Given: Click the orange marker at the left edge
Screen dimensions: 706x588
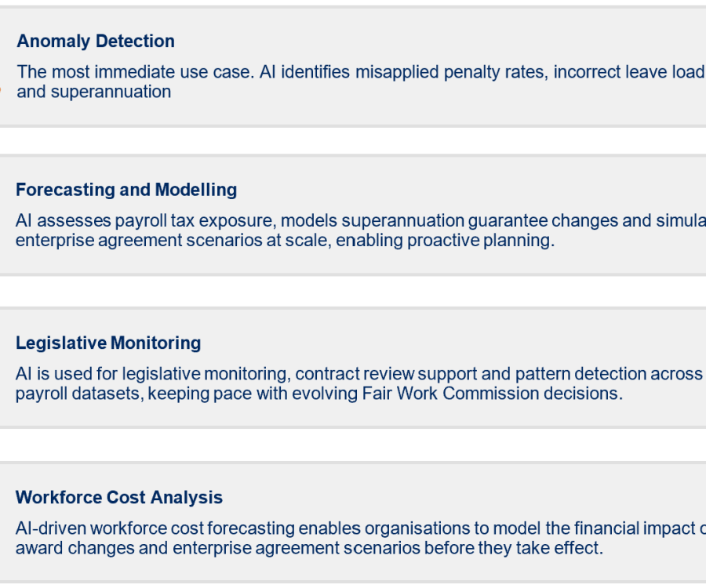Looking at the screenshot, I should point(1,91).
